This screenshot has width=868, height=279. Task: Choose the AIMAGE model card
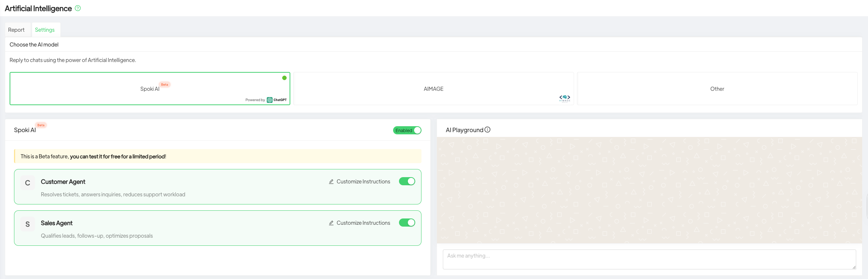pos(434,89)
